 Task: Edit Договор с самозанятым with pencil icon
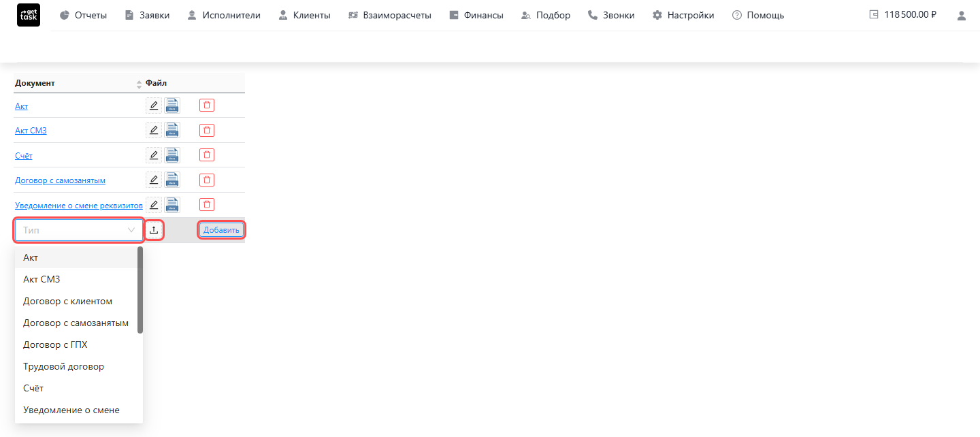click(x=154, y=180)
